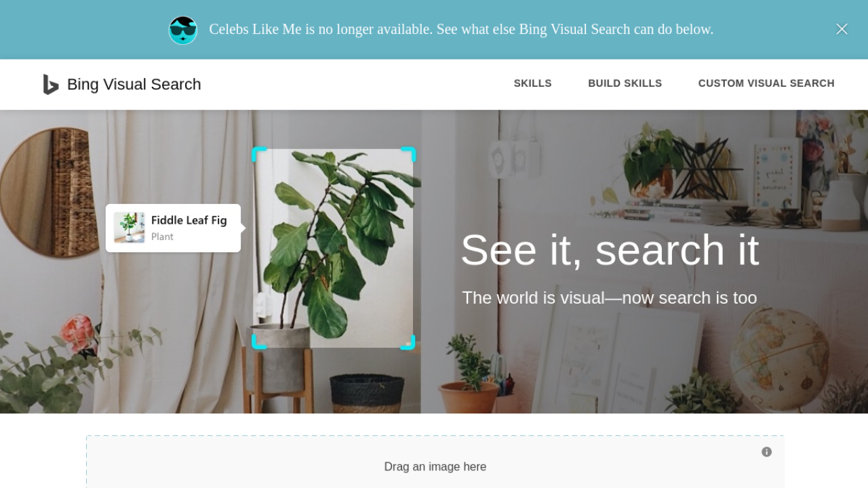This screenshot has width=868, height=488.
Task: Click the Bing Visual Search title
Action: pyautogui.click(x=134, y=84)
